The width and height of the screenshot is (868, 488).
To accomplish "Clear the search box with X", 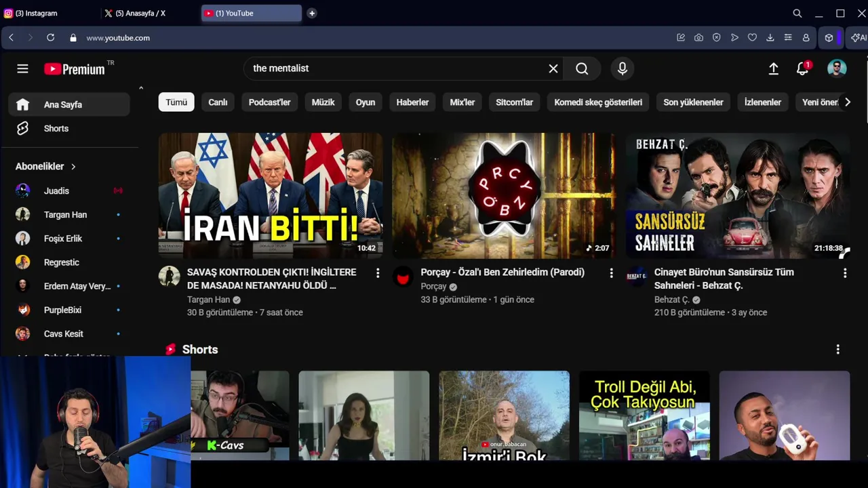I will 553,68.
